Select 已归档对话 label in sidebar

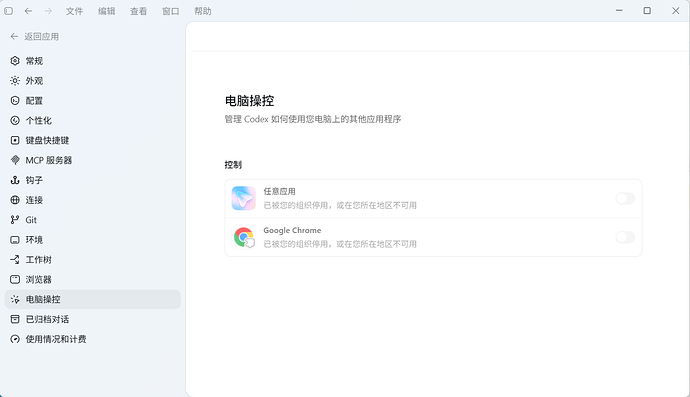47,319
